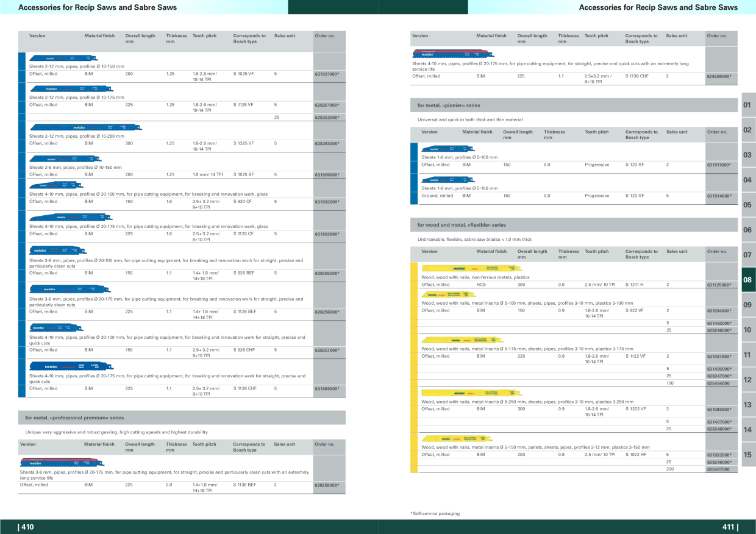The height and width of the screenshot is (534, 756).
Task: Jump to chapter tab 07
Action: [747, 255]
